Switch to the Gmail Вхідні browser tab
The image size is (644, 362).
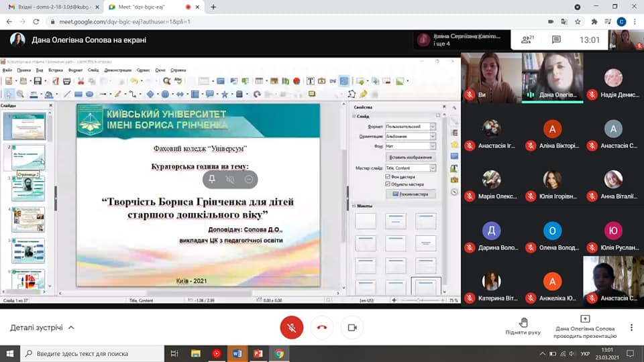(x=47, y=7)
